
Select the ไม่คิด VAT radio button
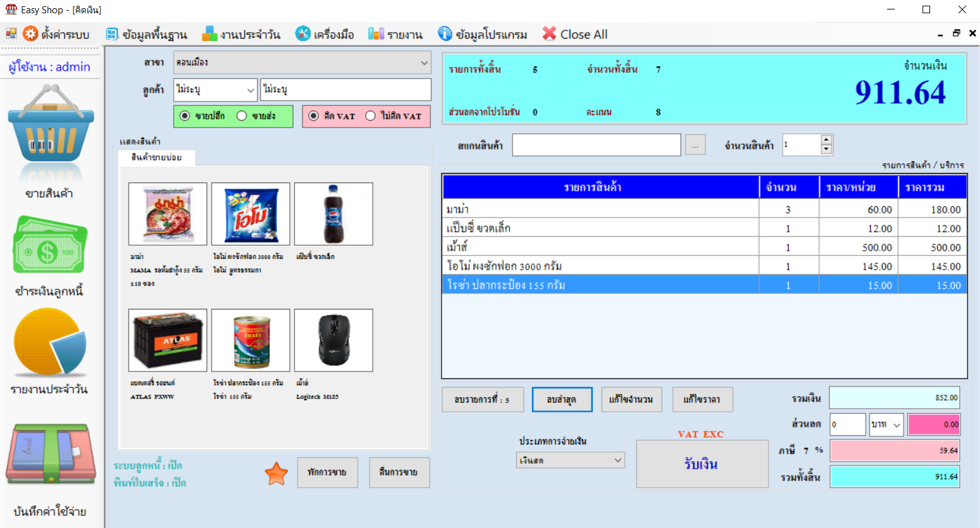370,116
